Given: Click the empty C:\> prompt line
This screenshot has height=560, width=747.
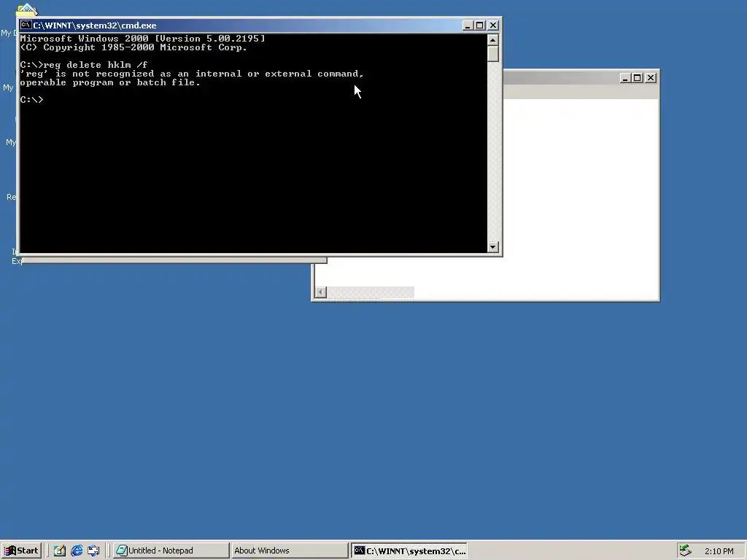Looking at the screenshot, I should 31,99.
